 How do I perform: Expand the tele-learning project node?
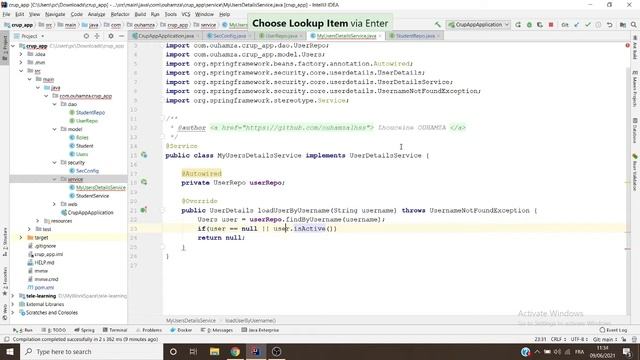coord(13,296)
